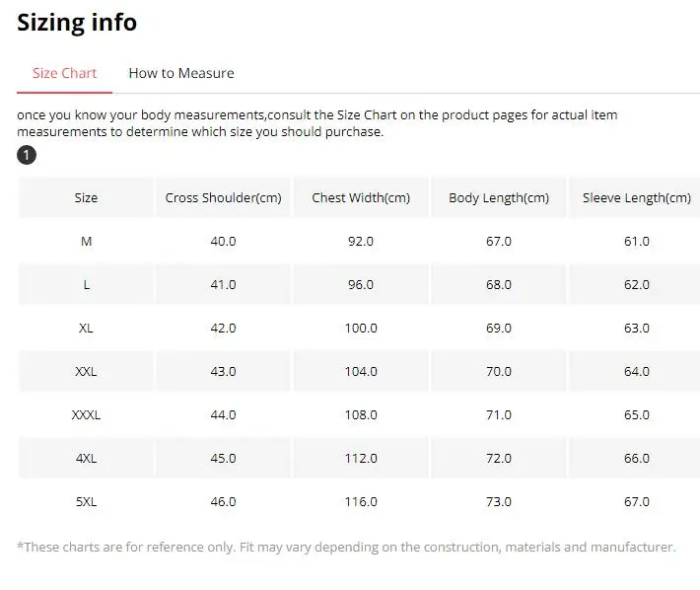
Task: Select the M size row label
Action: [86, 241]
